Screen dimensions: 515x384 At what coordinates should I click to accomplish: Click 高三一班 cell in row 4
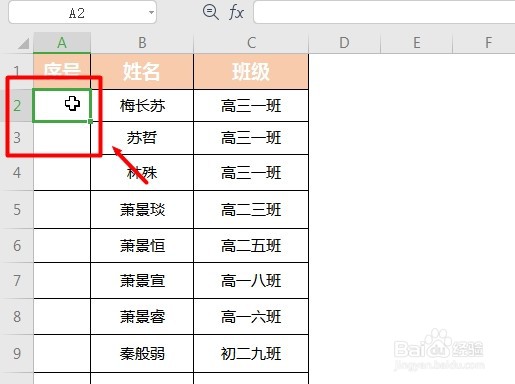click(x=251, y=172)
